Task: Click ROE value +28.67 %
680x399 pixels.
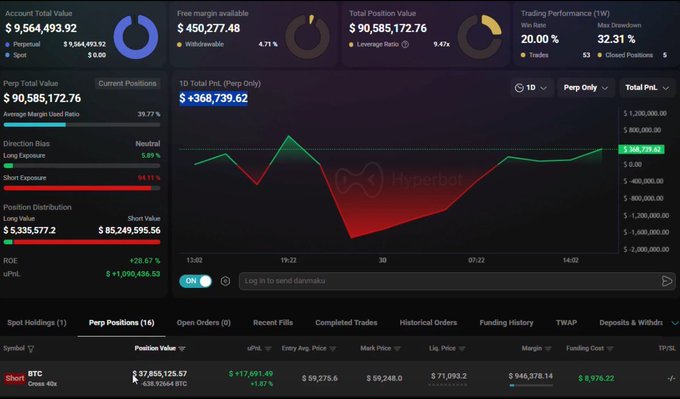Action: (145, 261)
